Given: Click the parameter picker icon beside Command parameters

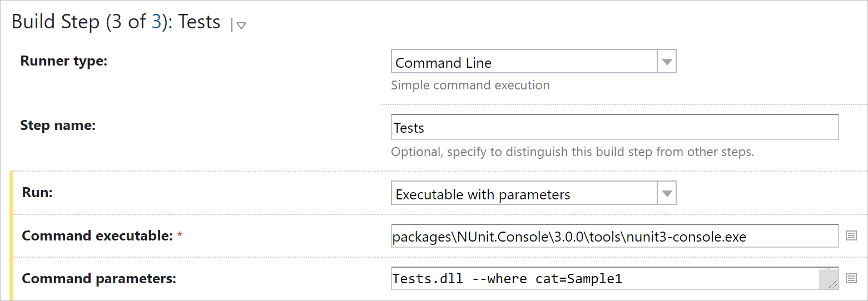Looking at the screenshot, I should click(x=851, y=278).
